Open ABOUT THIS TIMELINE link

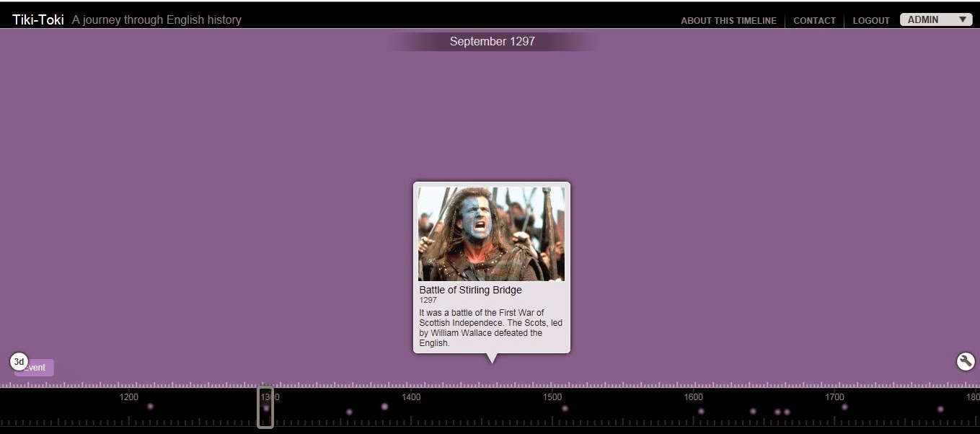728,21
